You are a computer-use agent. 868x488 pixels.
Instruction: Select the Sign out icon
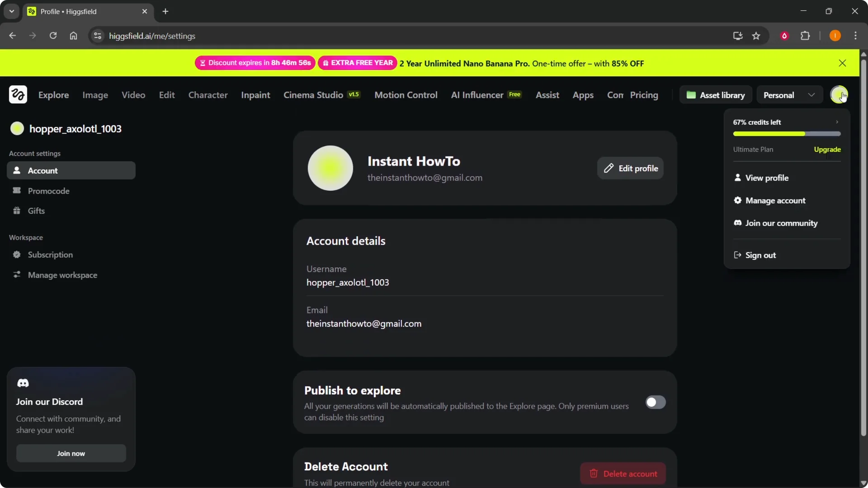(737, 255)
